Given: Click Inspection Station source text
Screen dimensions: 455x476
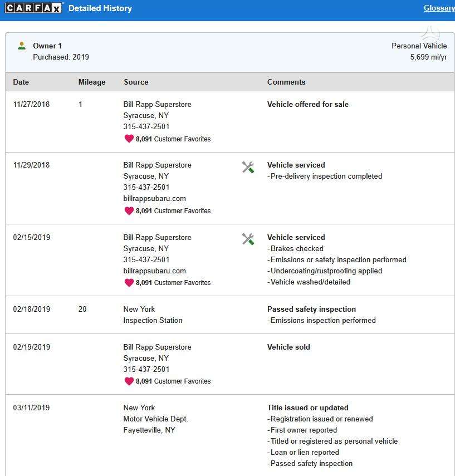Looking at the screenshot, I should tap(153, 321).
